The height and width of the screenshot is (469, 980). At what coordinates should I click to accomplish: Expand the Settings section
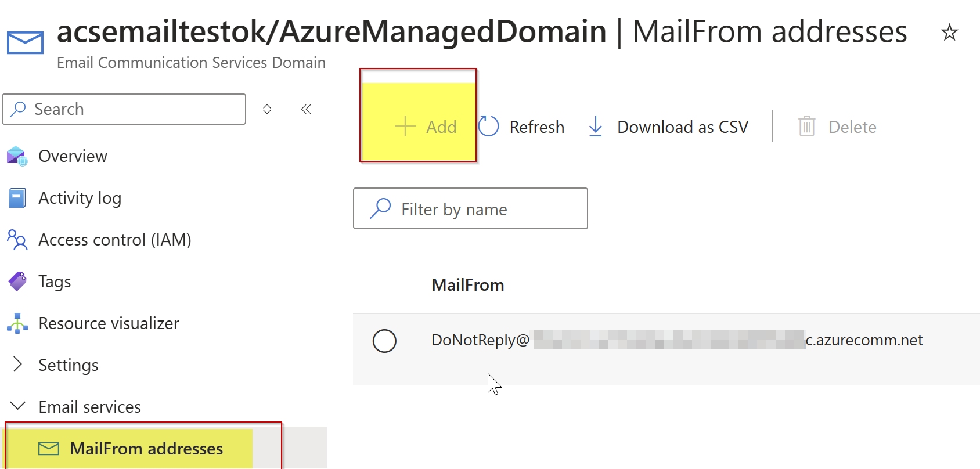[x=17, y=365]
